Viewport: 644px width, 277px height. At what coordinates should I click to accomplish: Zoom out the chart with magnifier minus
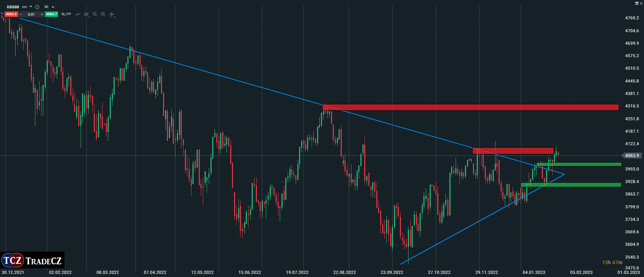point(95,14)
